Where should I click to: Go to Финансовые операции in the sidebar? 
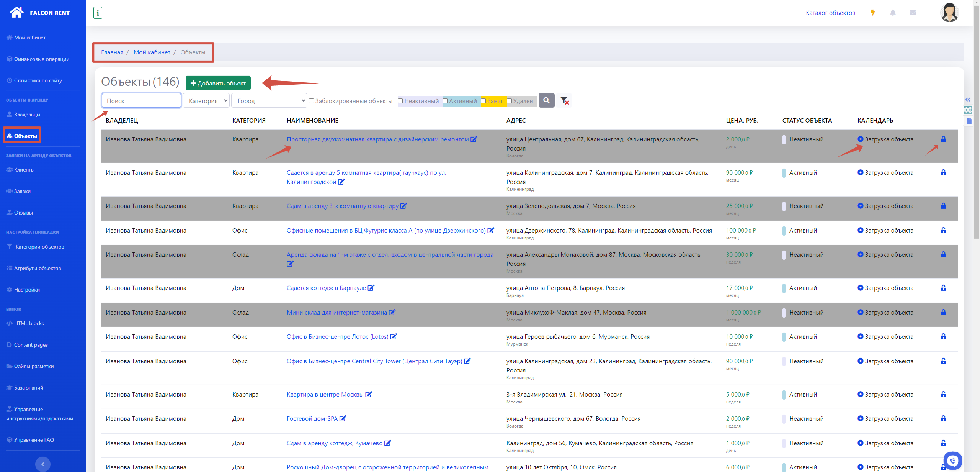pos(41,59)
